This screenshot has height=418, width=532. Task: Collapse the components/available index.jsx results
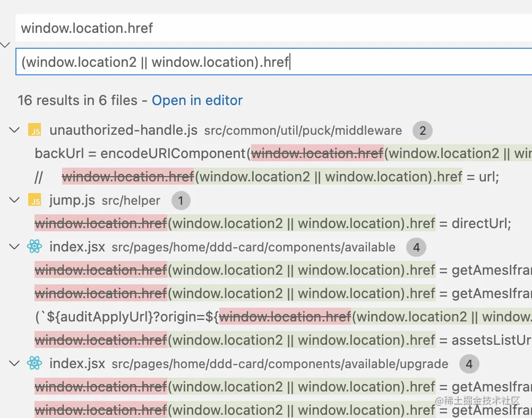coord(14,247)
